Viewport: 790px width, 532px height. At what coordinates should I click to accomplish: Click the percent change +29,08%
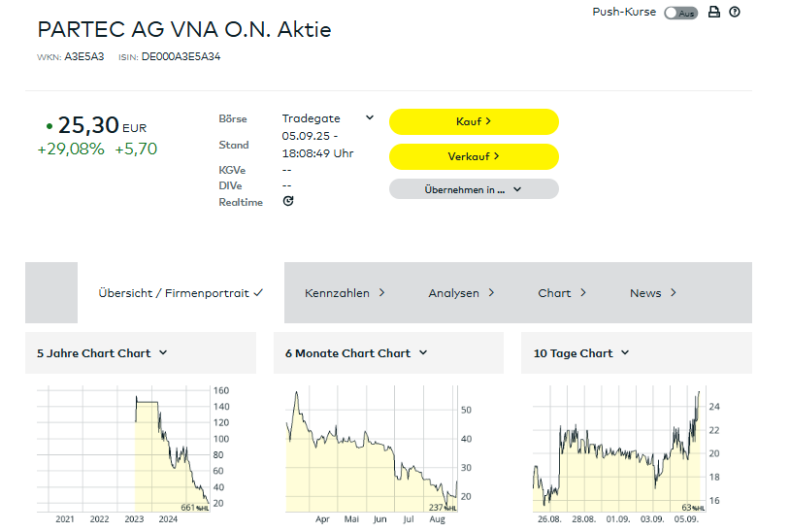pos(71,150)
